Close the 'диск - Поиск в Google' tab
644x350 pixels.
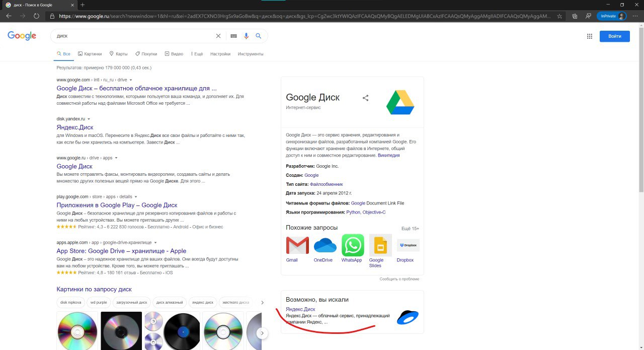point(72,5)
